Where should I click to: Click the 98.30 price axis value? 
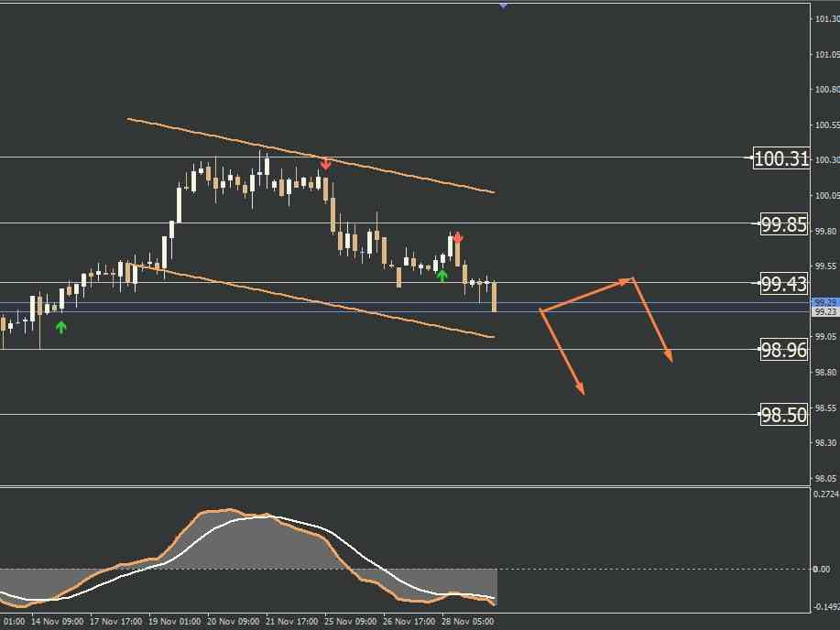tap(825, 442)
